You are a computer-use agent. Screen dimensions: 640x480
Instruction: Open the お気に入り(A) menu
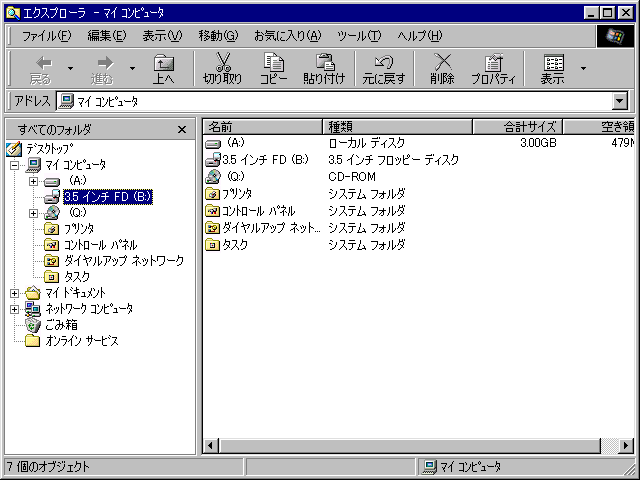click(288, 36)
